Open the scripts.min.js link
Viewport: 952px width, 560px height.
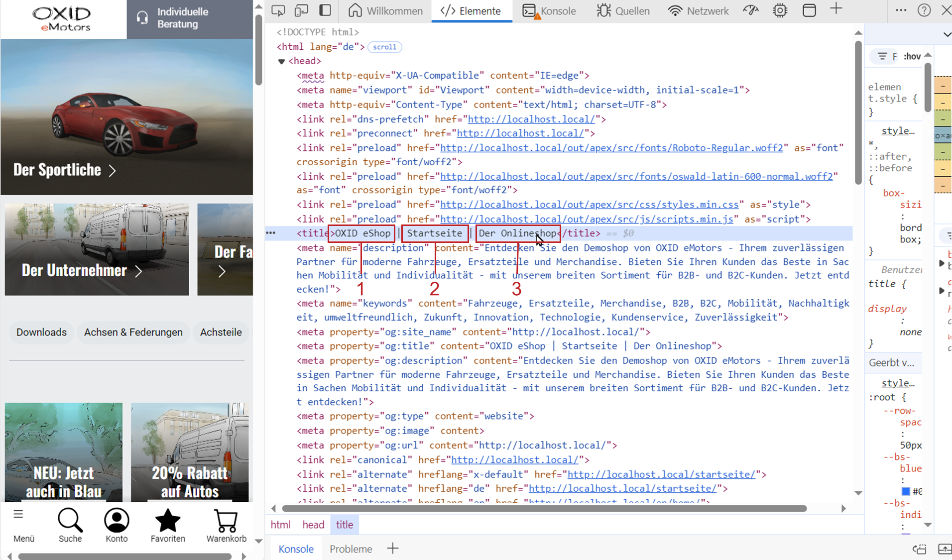click(587, 219)
